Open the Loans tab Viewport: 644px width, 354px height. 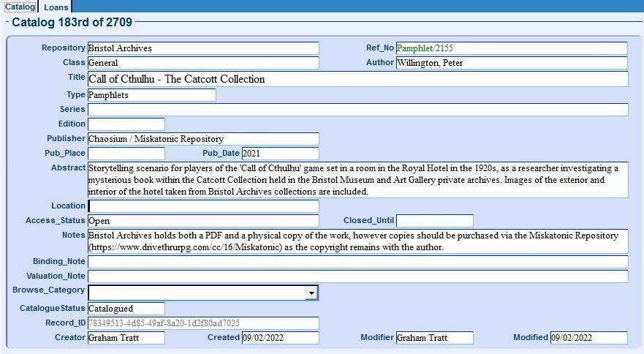pyautogui.click(x=56, y=7)
